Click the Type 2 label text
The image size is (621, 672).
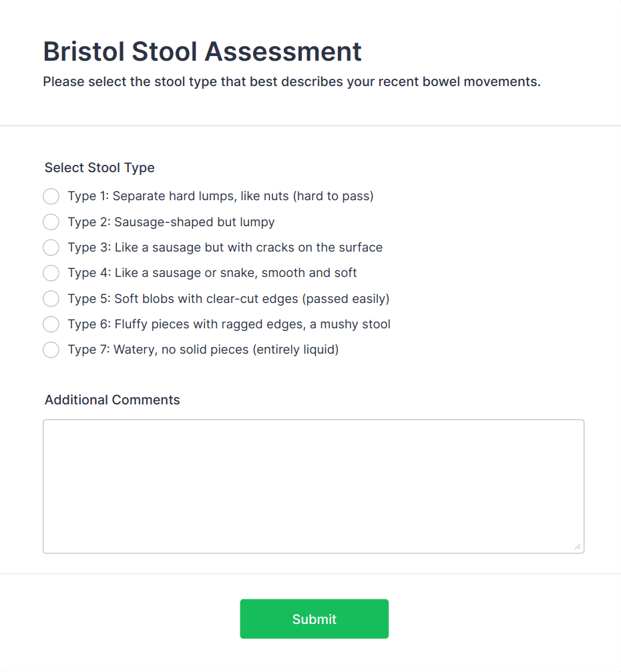[171, 222]
